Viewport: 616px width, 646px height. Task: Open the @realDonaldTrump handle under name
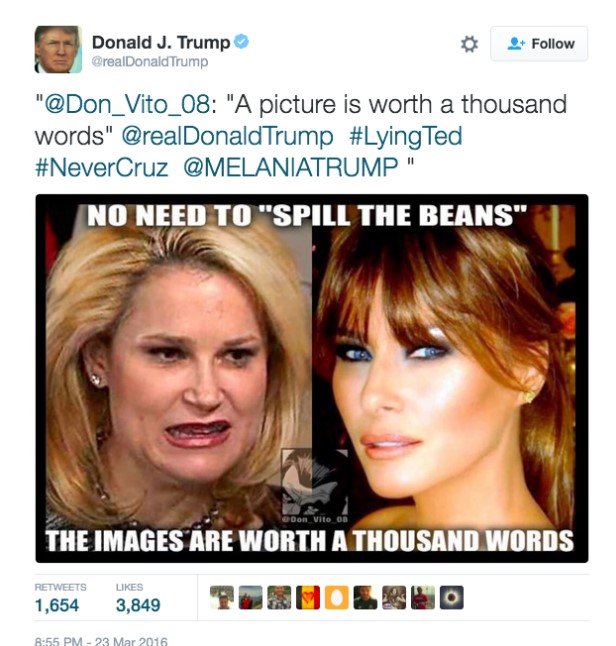[150, 62]
